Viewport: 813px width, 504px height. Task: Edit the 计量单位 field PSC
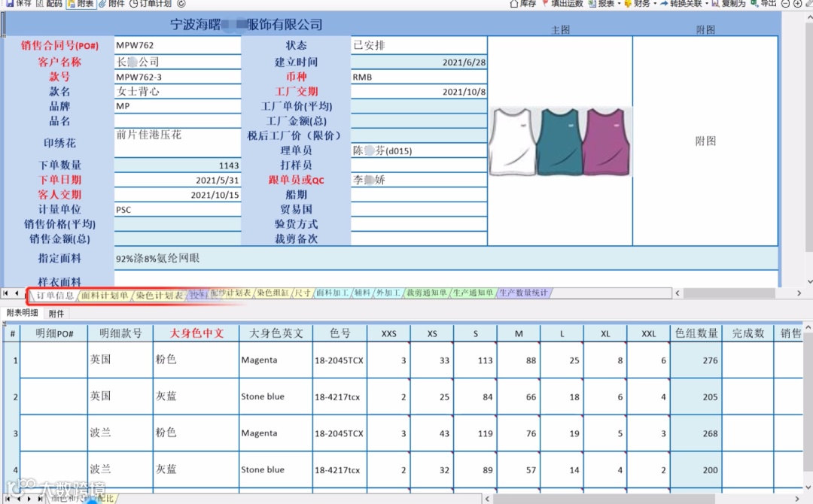coord(178,209)
